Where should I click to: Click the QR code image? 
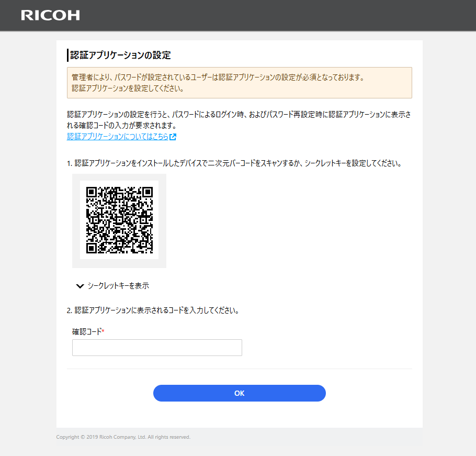point(119,220)
